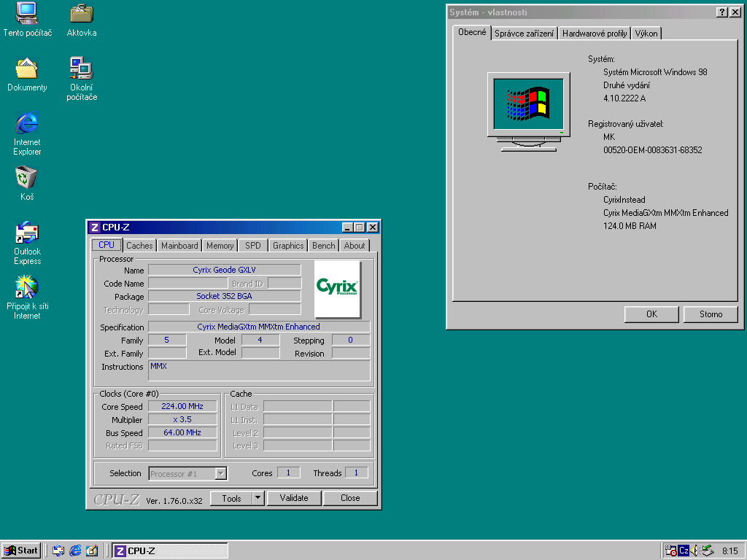Launch Internet Explorer from the desktop
The width and height of the screenshot is (747, 560).
coord(27,122)
